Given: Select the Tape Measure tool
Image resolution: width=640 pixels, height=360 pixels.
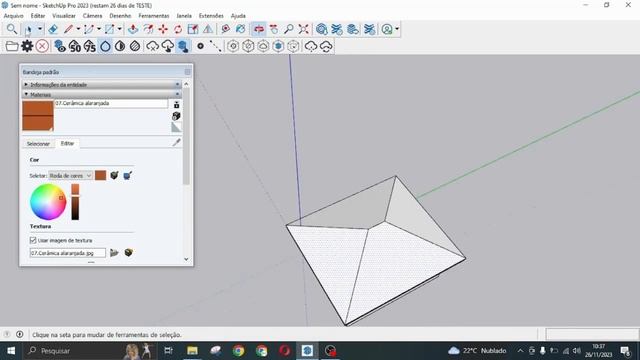Looking at the screenshot, I should tap(225, 29).
